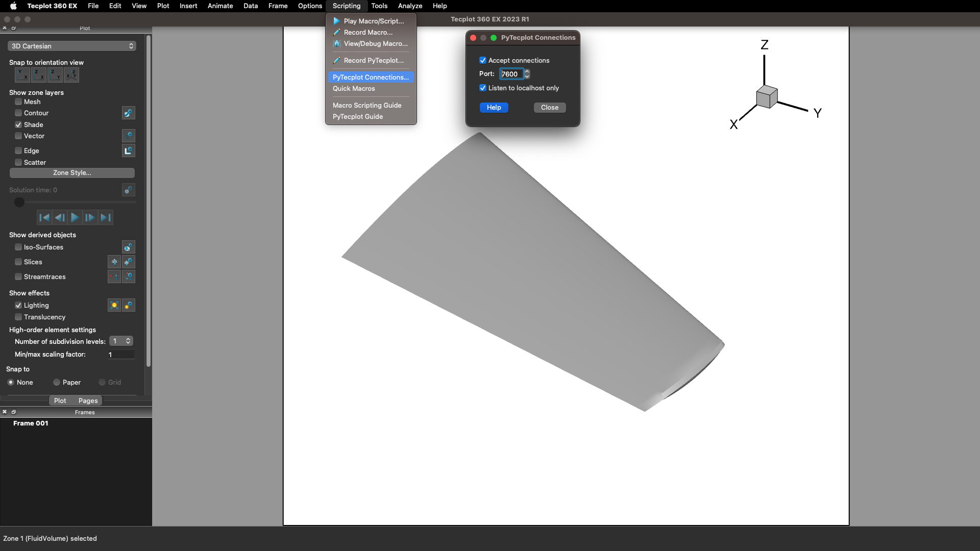
Task: Snap view to the XZ orientation
Action: [39, 75]
